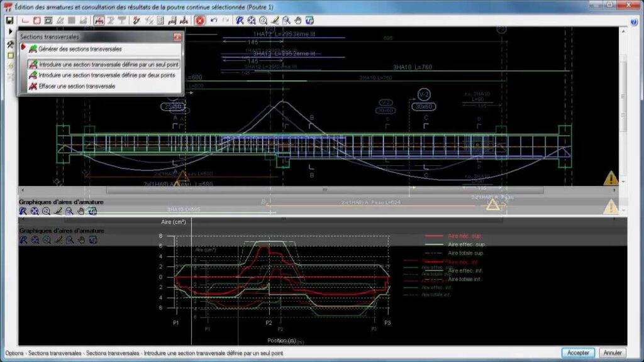This screenshot has width=644, height=362.
Task: Click the yellow square icon in left sidebar
Action: pos(10,55)
